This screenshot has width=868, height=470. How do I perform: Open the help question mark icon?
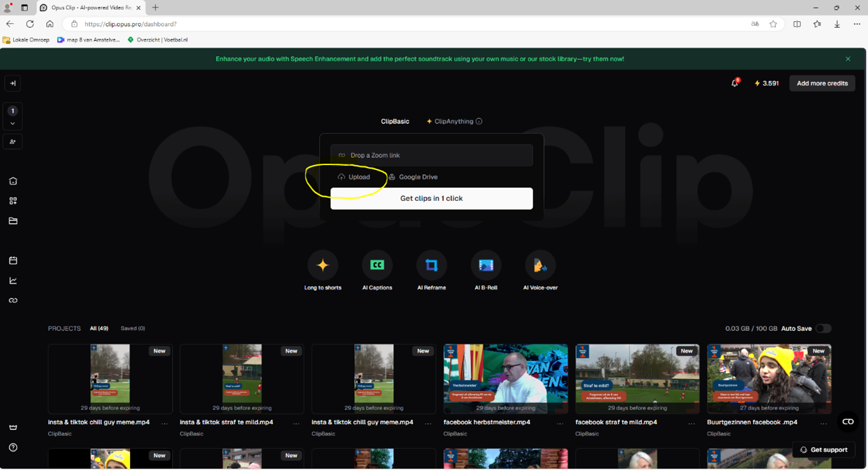13,447
